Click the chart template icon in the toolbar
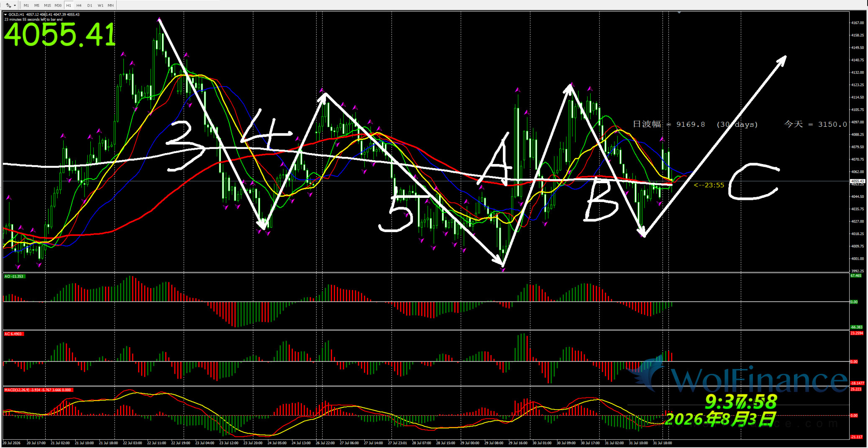Viewport: 868px width, 448px height. 8,5
